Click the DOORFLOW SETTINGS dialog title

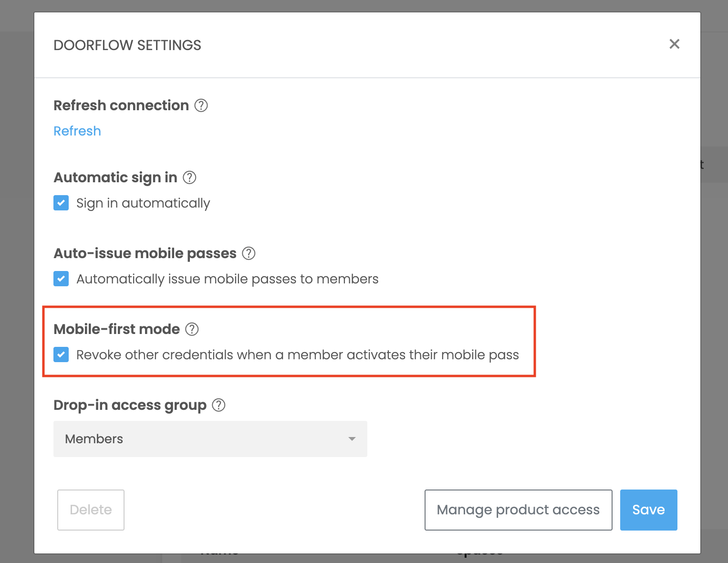click(x=127, y=45)
